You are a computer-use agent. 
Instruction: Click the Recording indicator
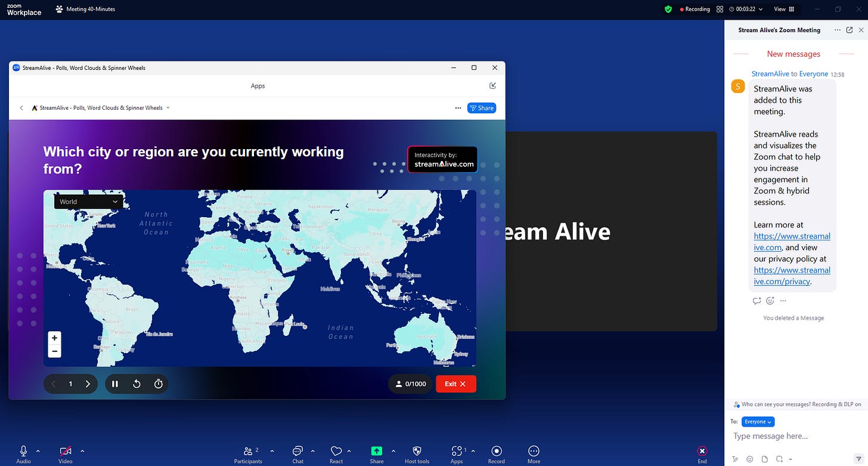[x=695, y=9]
